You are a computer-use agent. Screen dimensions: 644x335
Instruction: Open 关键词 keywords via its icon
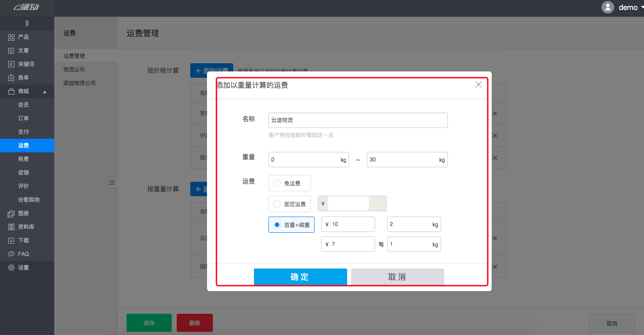point(12,64)
